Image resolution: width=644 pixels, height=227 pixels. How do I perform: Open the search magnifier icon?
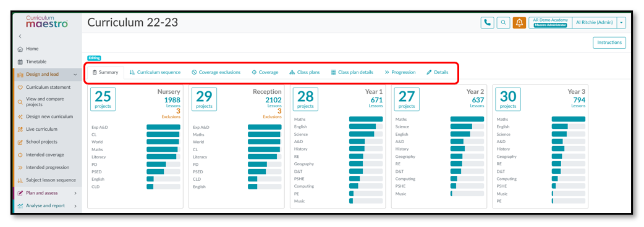tap(503, 23)
